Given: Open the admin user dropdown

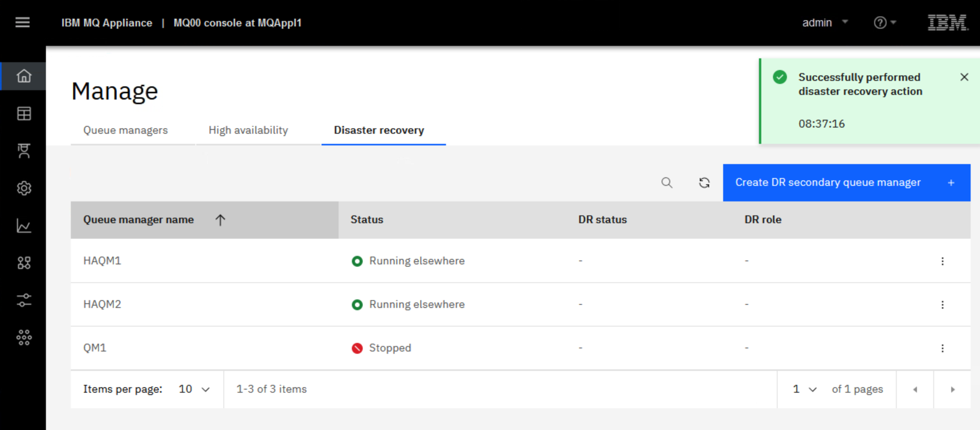Looking at the screenshot, I should (x=825, y=23).
